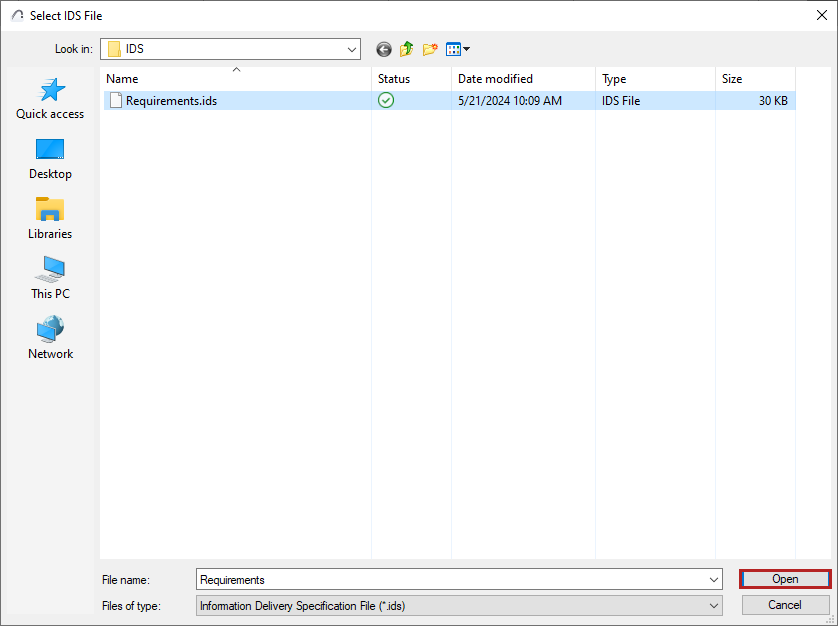Open the Look in folder dropdown

351,48
